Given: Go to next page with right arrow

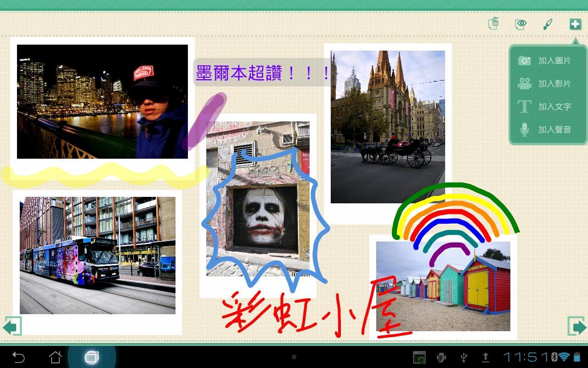Looking at the screenshot, I should [577, 327].
